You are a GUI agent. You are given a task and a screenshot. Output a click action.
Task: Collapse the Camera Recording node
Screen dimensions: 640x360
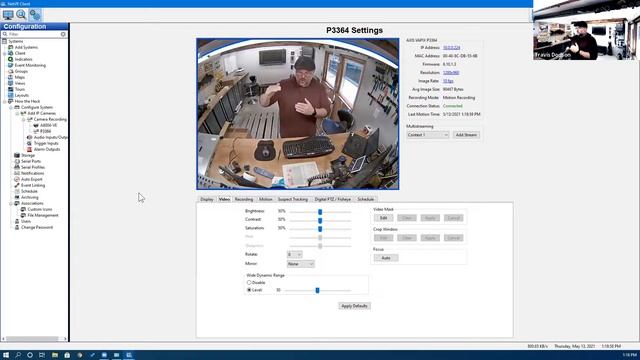tap(24, 119)
